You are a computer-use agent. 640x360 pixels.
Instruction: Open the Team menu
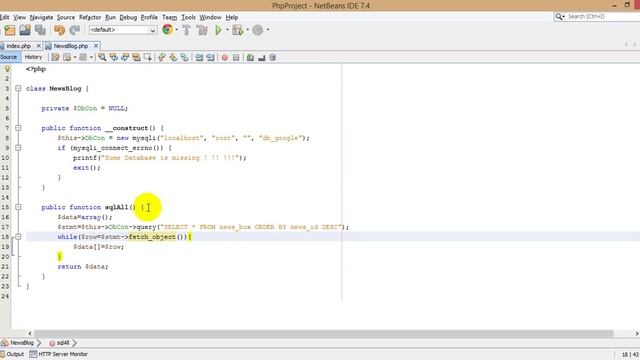169,17
